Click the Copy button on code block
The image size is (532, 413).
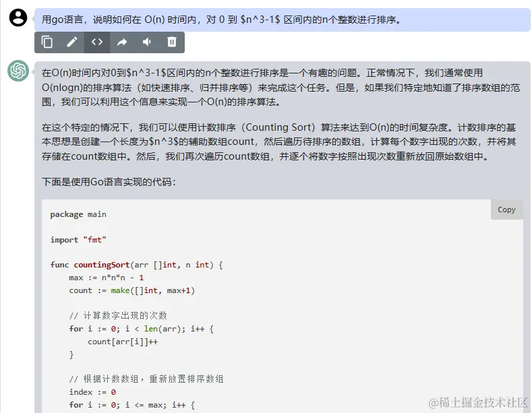506,210
